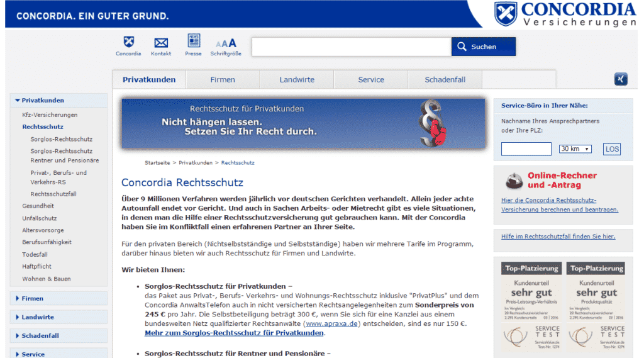Image resolution: width=644 pixels, height=358 pixels.
Task: Open Berufsunfähigkeit in the sidebar
Action: 47,242
